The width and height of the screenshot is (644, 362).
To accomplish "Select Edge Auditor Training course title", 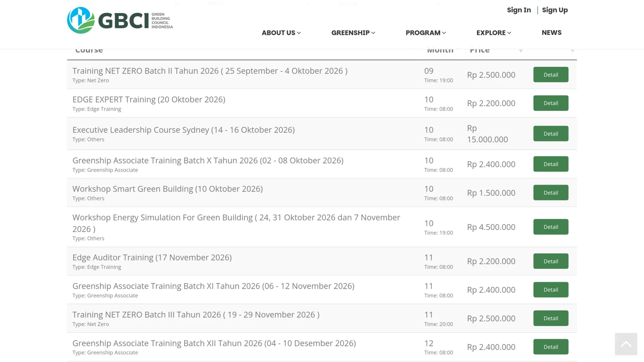I will [x=152, y=257].
